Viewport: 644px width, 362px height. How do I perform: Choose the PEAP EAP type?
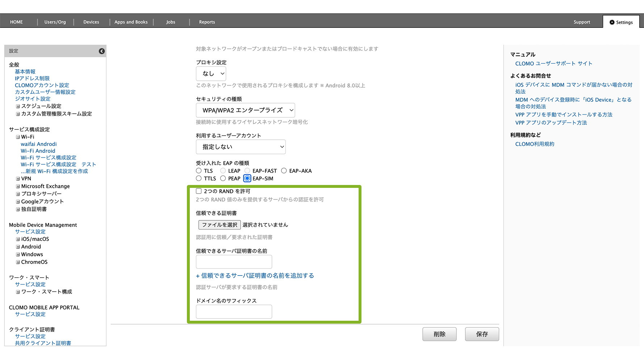(x=223, y=178)
